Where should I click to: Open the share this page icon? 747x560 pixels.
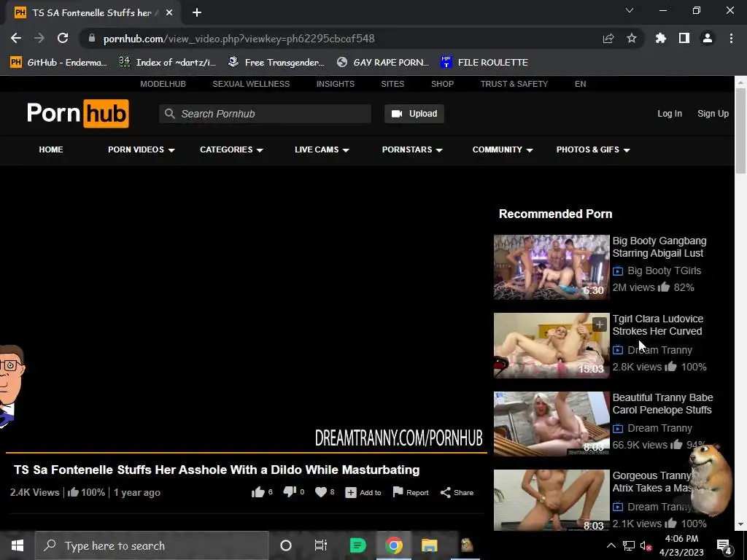(608, 38)
